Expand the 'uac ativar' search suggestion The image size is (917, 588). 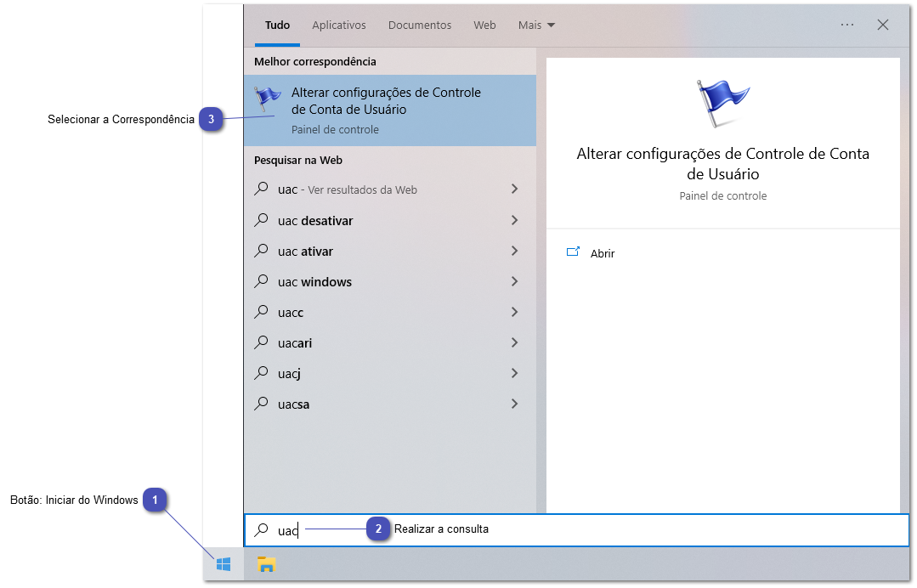(x=515, y=251)
